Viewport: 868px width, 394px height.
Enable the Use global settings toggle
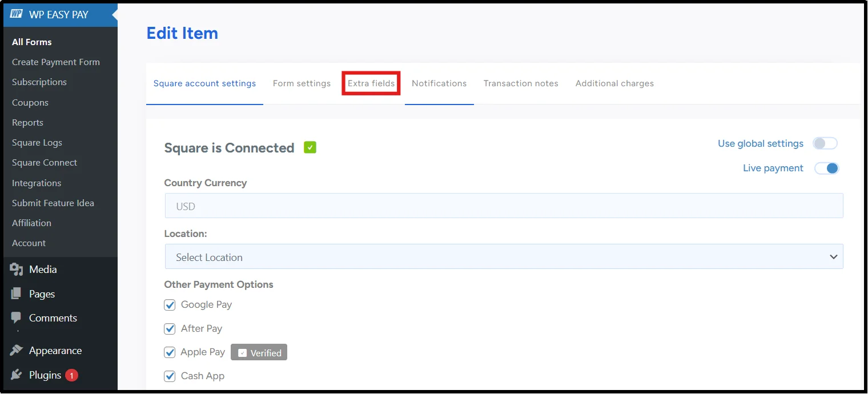click(x=825, y=143)
